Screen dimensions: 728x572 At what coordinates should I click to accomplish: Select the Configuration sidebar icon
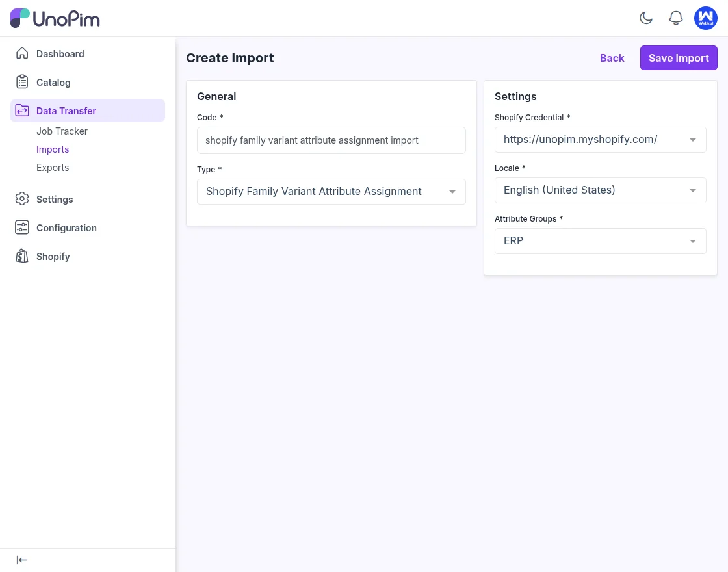point(22,227)
